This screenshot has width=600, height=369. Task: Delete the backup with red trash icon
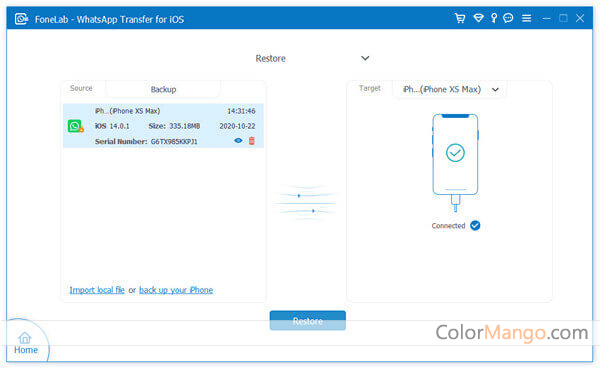(x=251, y=141)
